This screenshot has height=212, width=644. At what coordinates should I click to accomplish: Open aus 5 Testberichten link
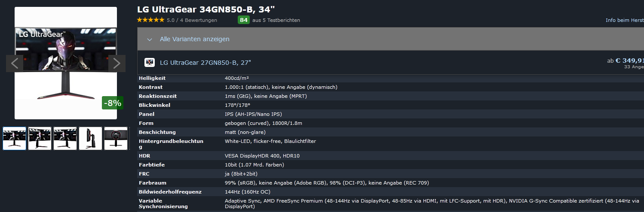[x=276, y=20]
